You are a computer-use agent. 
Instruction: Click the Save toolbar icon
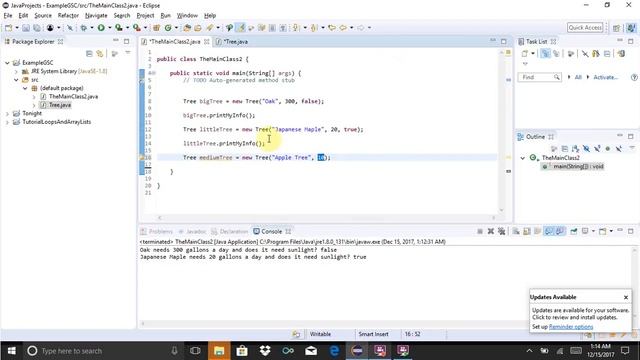(26, 28)
